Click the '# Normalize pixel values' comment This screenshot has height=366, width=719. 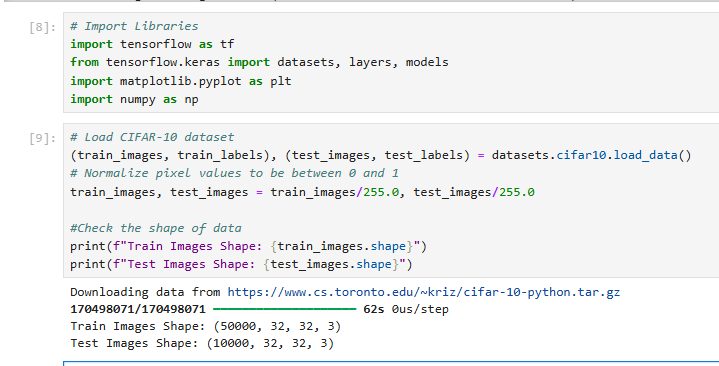coord(234,173)
